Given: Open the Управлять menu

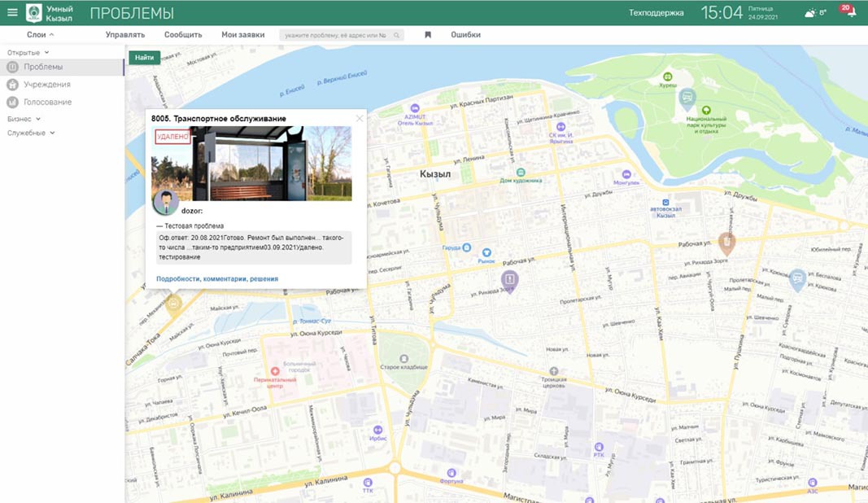Looking at the screenshot, I should (x=125, y=35).
